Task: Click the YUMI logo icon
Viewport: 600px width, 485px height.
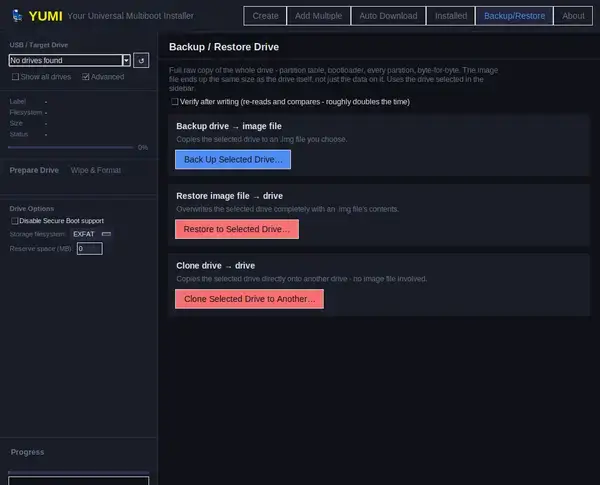Action: pos(17,16)
